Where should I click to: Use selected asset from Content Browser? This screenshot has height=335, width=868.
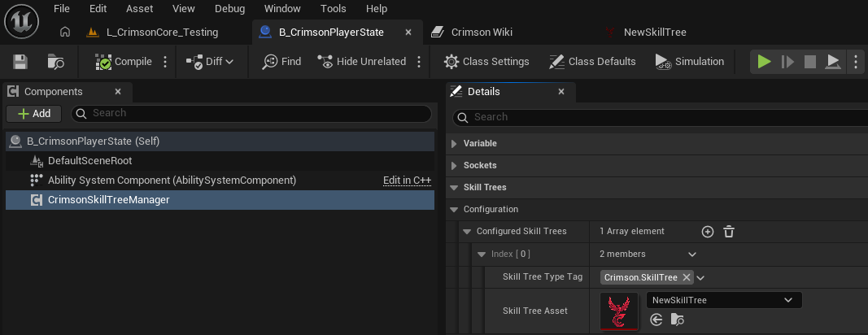pos(656,320)
